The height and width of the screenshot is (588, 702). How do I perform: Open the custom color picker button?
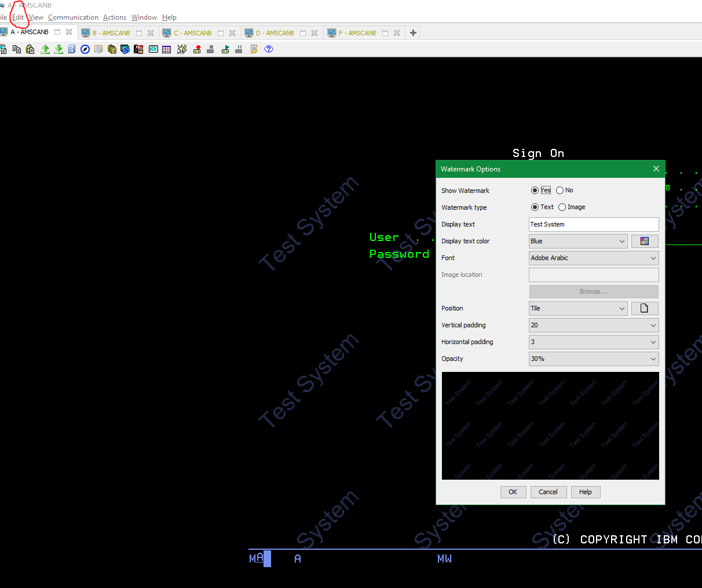645,241
